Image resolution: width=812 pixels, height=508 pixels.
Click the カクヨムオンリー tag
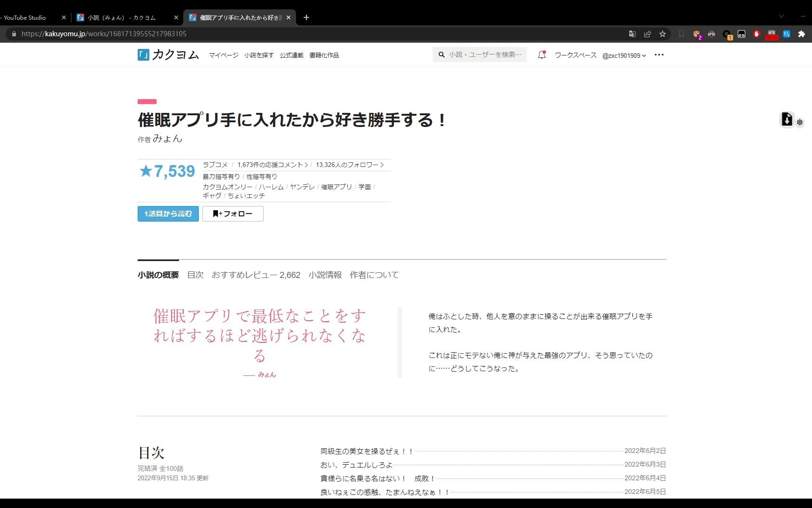point(227,187)
